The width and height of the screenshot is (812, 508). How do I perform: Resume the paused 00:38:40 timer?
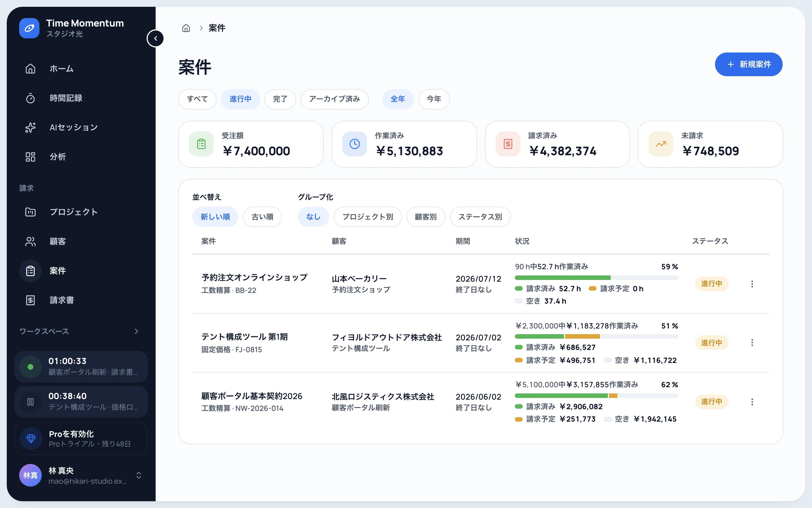(x=30, y=402)
